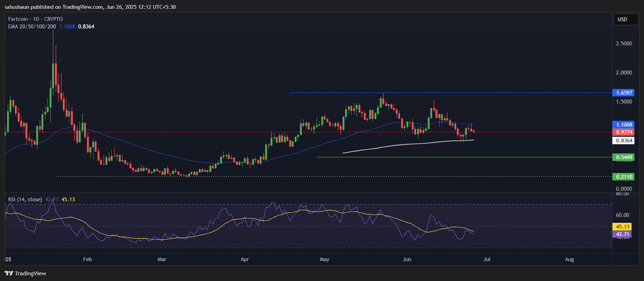Select the Apr marker on time axis
This screenshot has height=281, width=644.
click(245, 259)
